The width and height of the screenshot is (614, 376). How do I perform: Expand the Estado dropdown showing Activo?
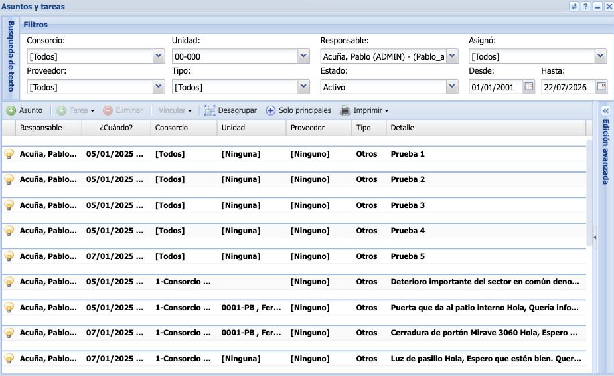click(452, 87)
